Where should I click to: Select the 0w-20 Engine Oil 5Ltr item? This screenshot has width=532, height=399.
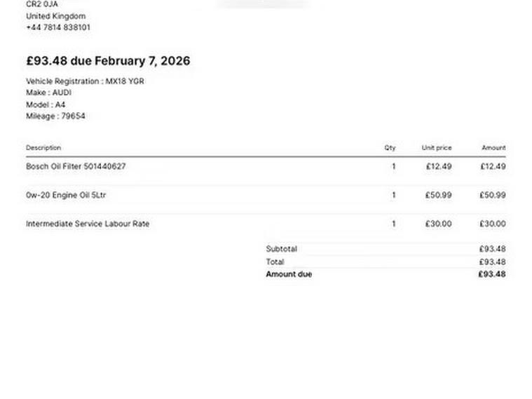click(x=66, y=196)
